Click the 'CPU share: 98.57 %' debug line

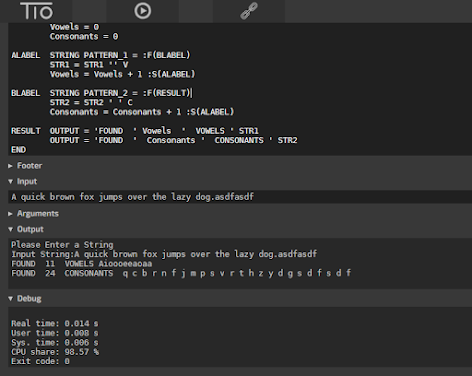(55, 352)
